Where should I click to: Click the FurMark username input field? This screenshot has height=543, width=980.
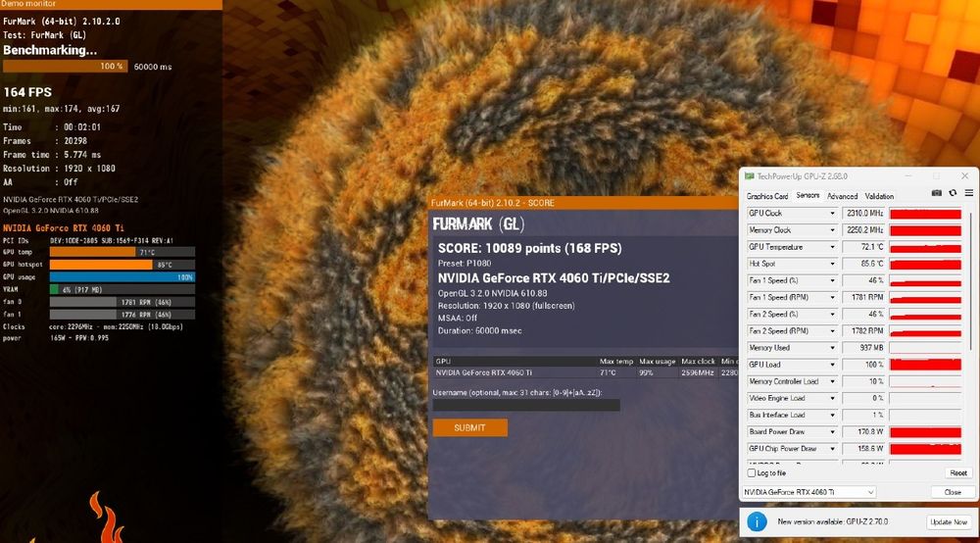point(526,406)
